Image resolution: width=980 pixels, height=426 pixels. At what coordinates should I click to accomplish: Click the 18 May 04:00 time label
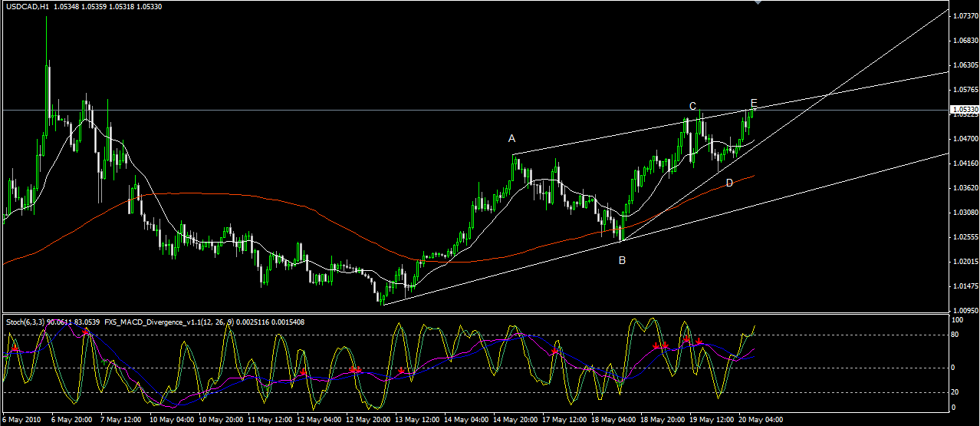pyautogui.click(x=614, y=420)
